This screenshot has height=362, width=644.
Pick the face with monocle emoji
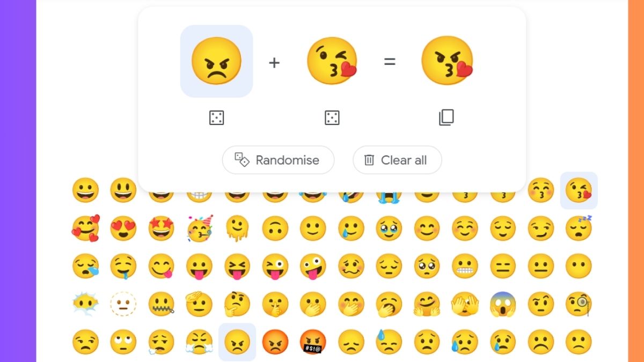(579, 304)
